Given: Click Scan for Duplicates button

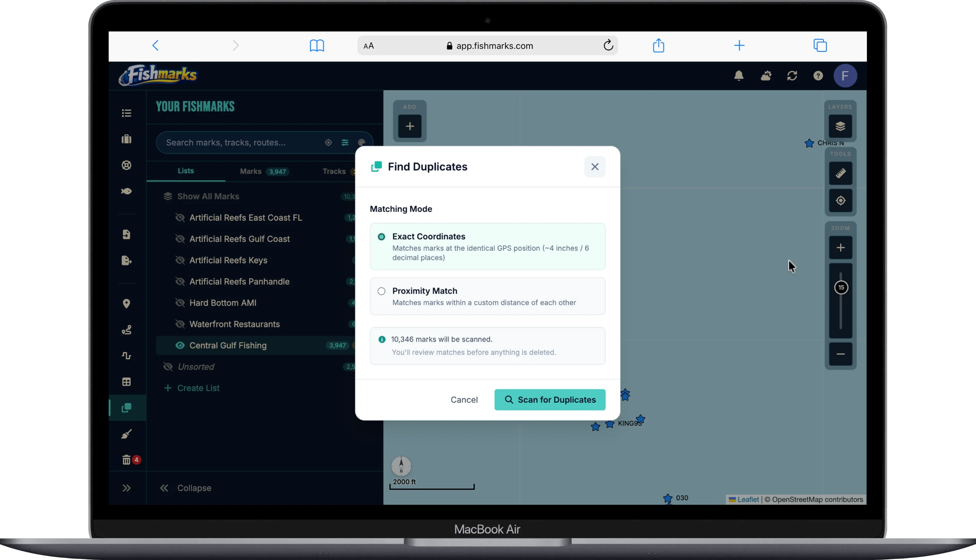Looking at the screenshot, I should coord(550,400).
